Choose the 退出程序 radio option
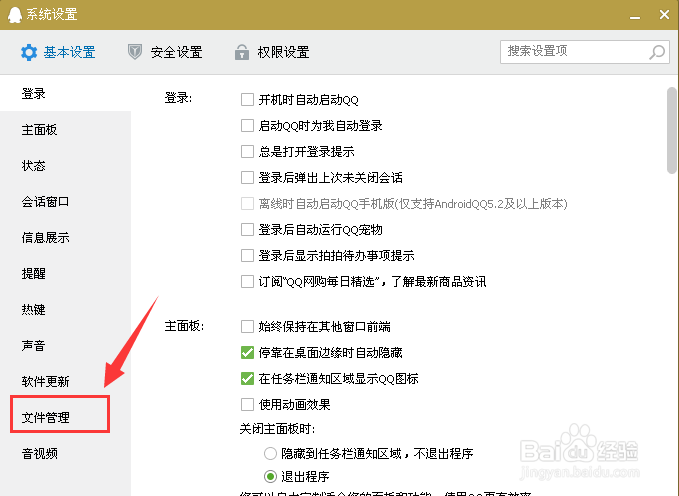The width and height of the screenshot is (679, 496). 270,477
